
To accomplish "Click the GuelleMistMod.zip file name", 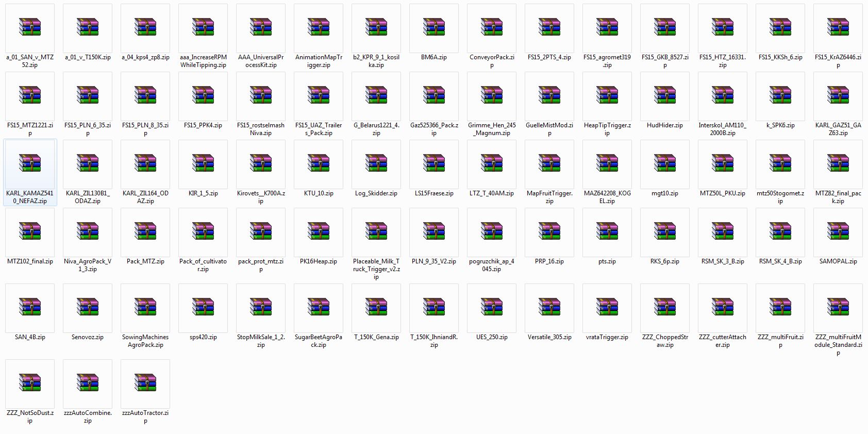I will 549,129.
